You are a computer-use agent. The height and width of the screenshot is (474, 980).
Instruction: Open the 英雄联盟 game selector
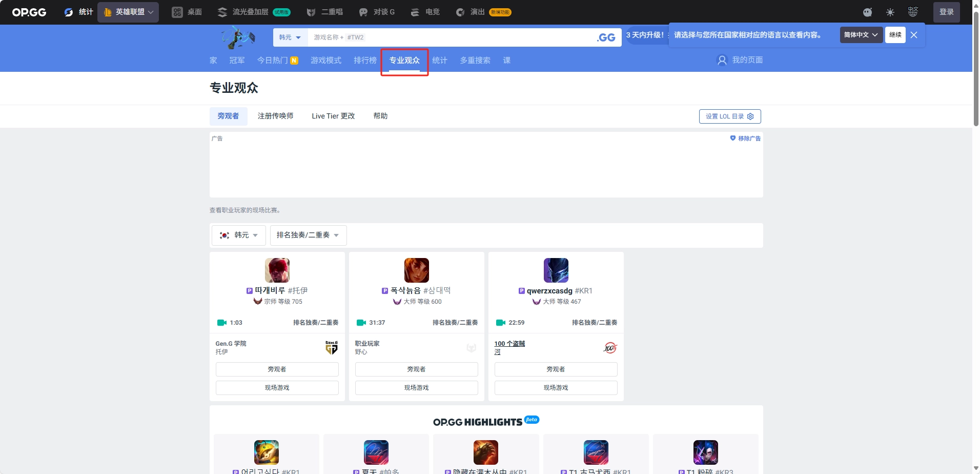point(128,12)
